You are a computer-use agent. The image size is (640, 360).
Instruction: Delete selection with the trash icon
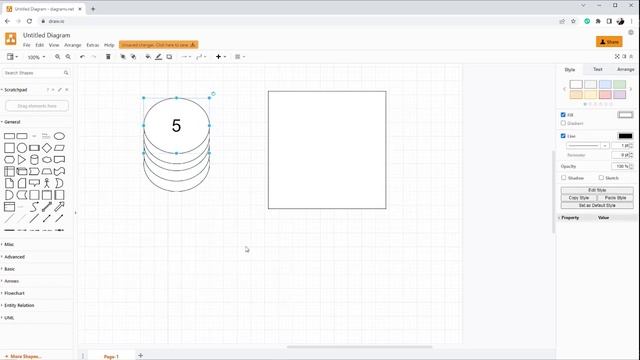point(108,57)
